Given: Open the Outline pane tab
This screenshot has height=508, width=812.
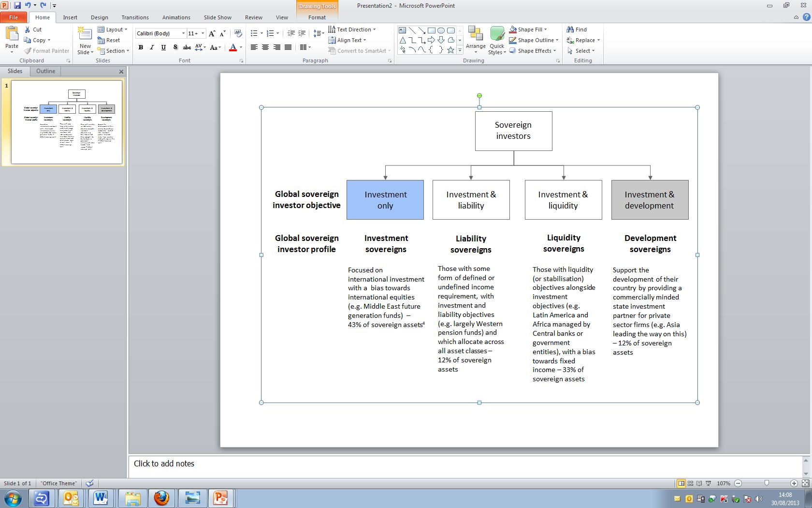Looking at the screenshot, I should click(x=45, y=71).
